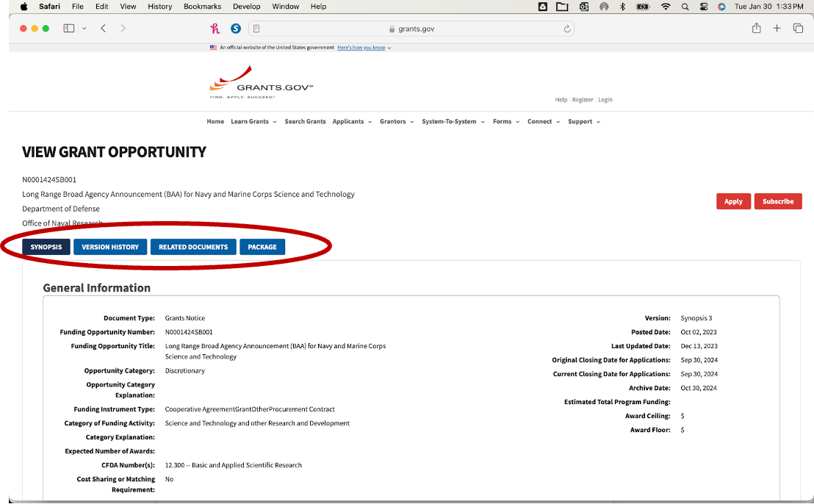Click the Register link
814x504 pixels.
[583, 100]
